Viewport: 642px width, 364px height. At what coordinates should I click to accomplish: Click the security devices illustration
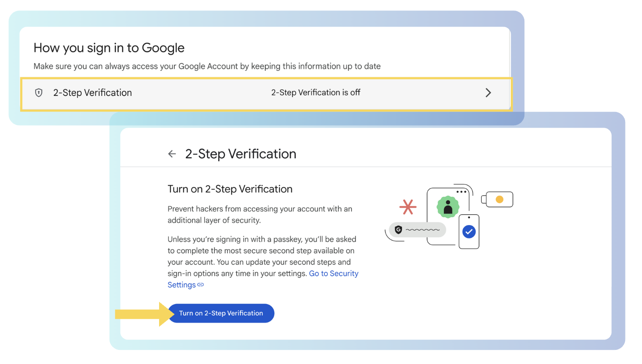click(449, 216)
